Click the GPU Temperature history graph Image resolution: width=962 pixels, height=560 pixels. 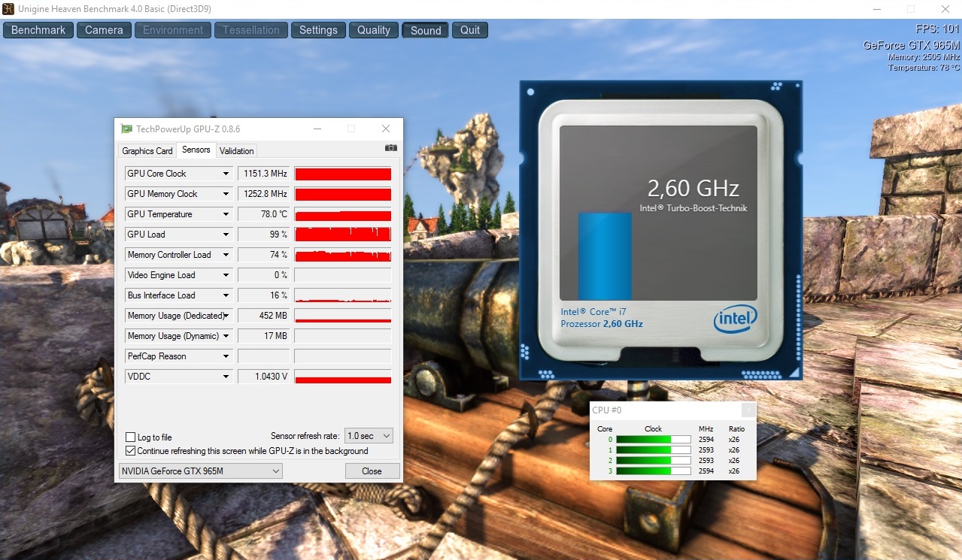click(343, 214)
